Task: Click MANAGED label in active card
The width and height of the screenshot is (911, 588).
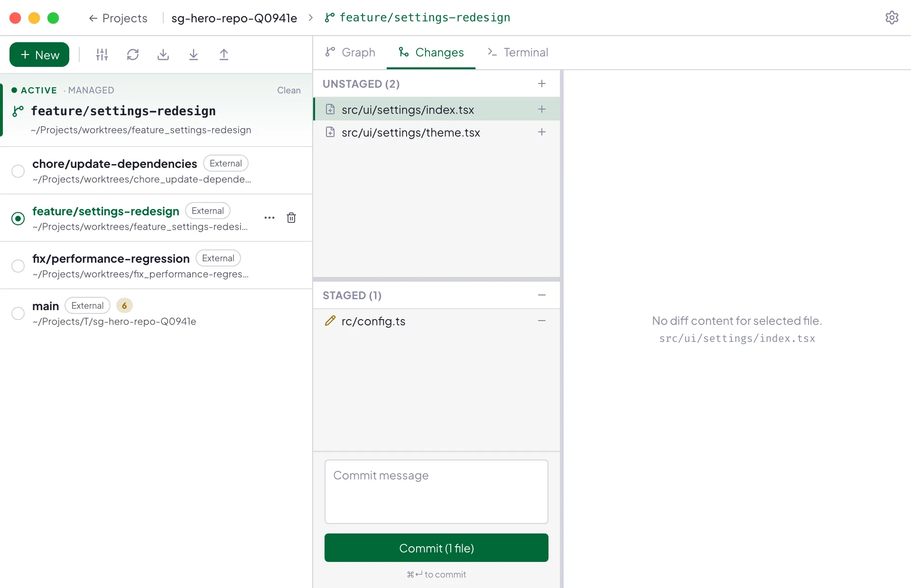Action: pyautogui.click(x=91, y=90)
